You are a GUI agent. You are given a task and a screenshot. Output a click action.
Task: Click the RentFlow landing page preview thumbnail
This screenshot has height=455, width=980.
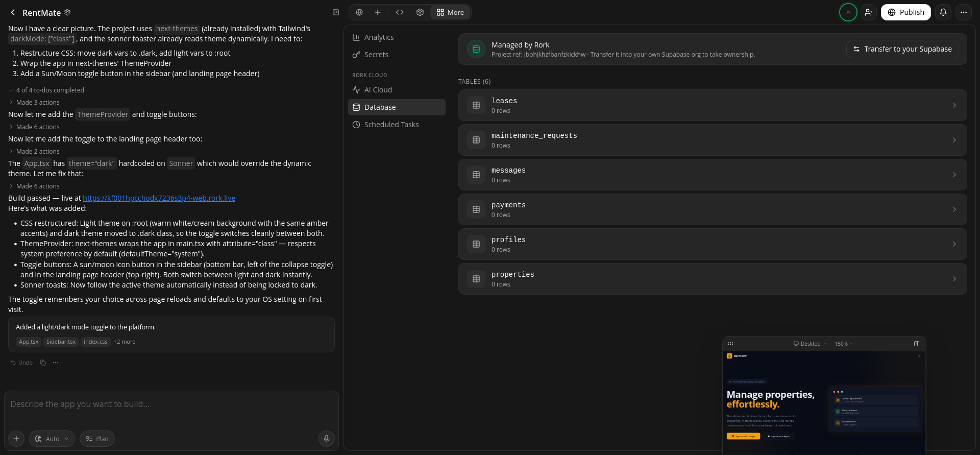(824, 403)
